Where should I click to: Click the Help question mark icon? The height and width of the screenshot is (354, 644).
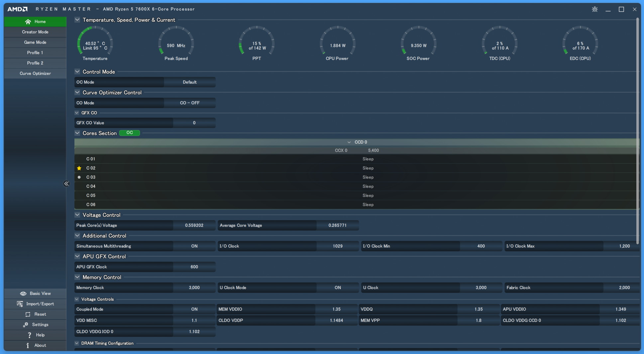(x=29, y=335)
